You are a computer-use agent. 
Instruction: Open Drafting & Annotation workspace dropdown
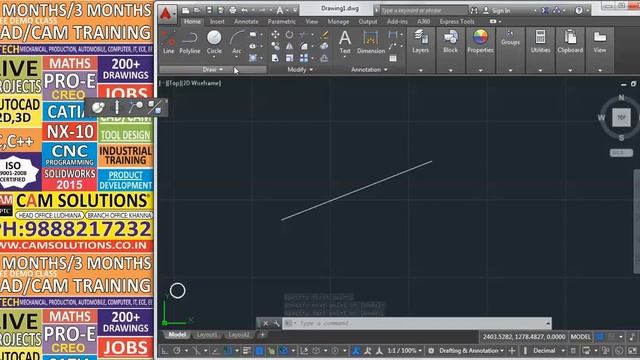[x=471, y=351]
